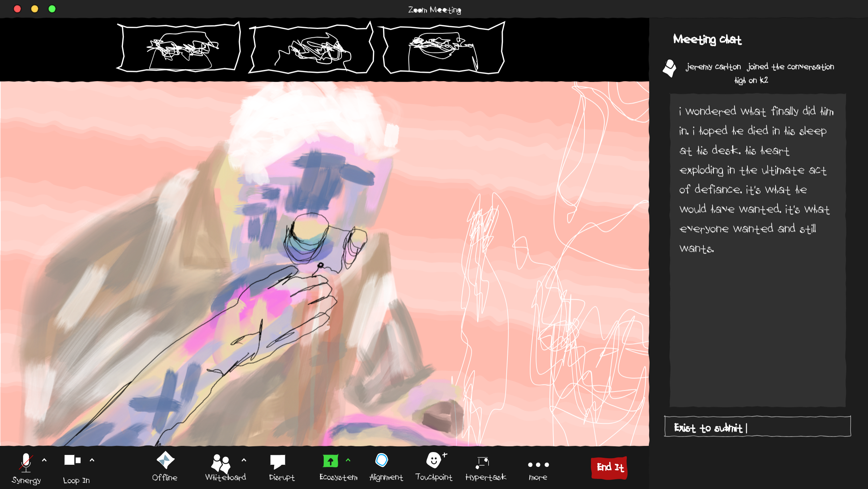Expand the chevron beside Whiteboard
The image size is (868, 489).
pos(244,460)
